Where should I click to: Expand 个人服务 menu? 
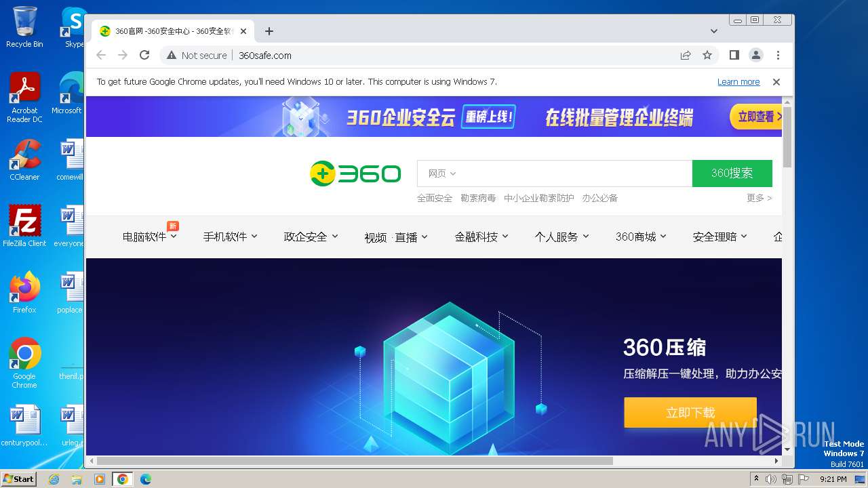562,237
